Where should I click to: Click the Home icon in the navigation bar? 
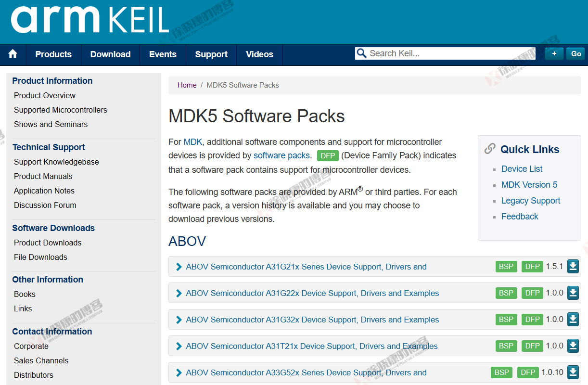coord(13,54)
